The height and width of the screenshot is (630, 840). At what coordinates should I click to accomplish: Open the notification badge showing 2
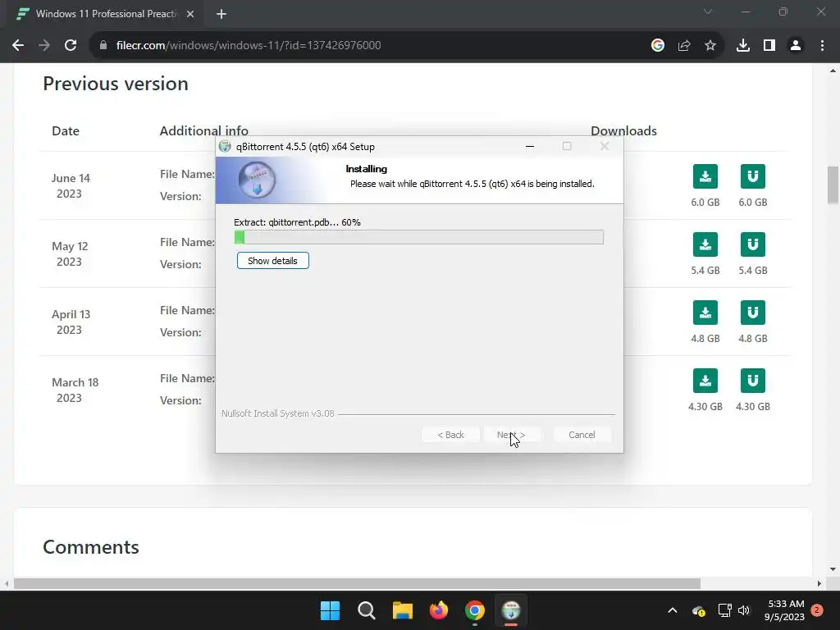coord(817,610)
